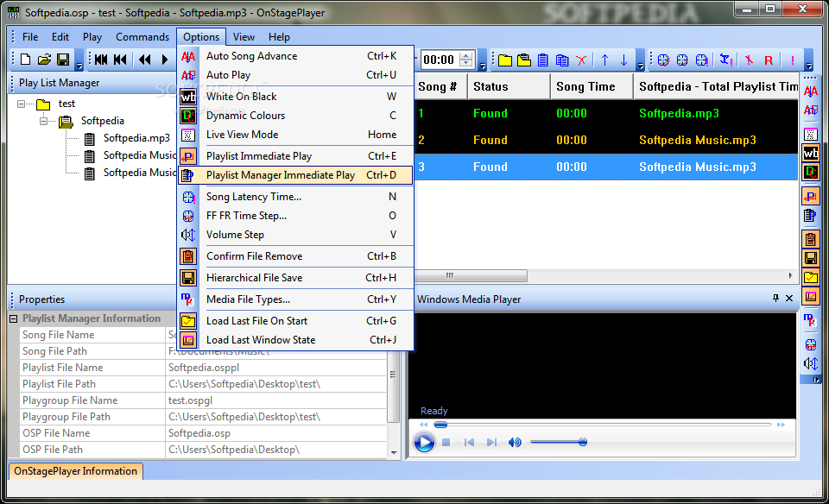Click the Auto Song Advance icon in right sidebar
The image size is (829, 504).
point(811,91)
